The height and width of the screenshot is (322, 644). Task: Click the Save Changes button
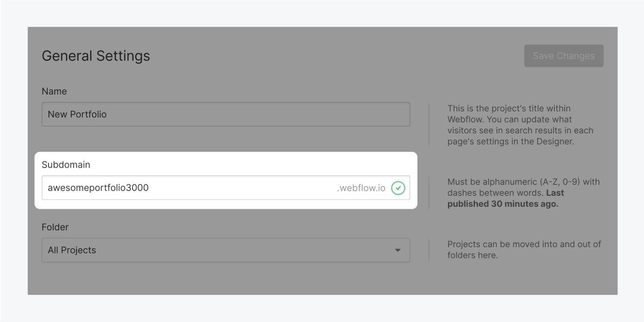pos(563,55)
